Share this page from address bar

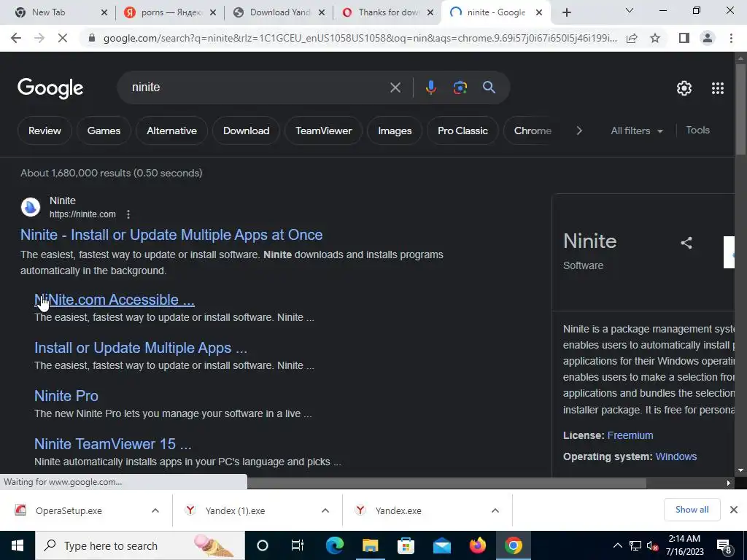632,38
